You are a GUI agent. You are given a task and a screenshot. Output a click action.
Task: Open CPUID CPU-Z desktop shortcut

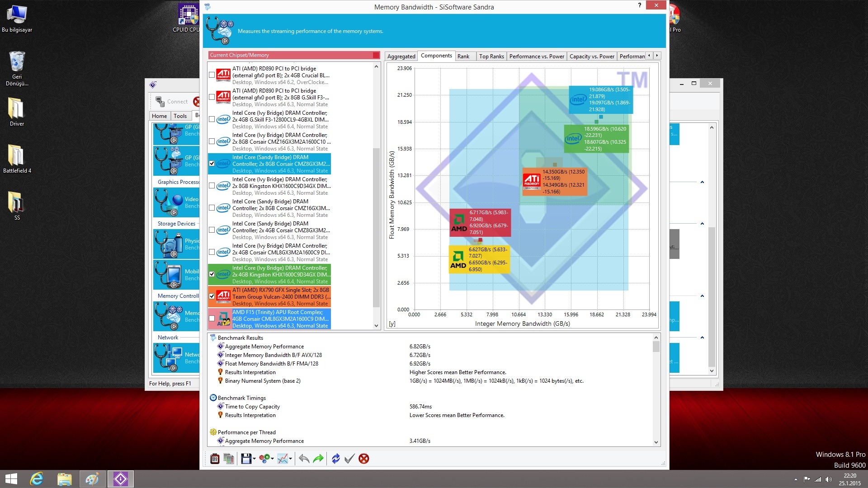[186, 18]
